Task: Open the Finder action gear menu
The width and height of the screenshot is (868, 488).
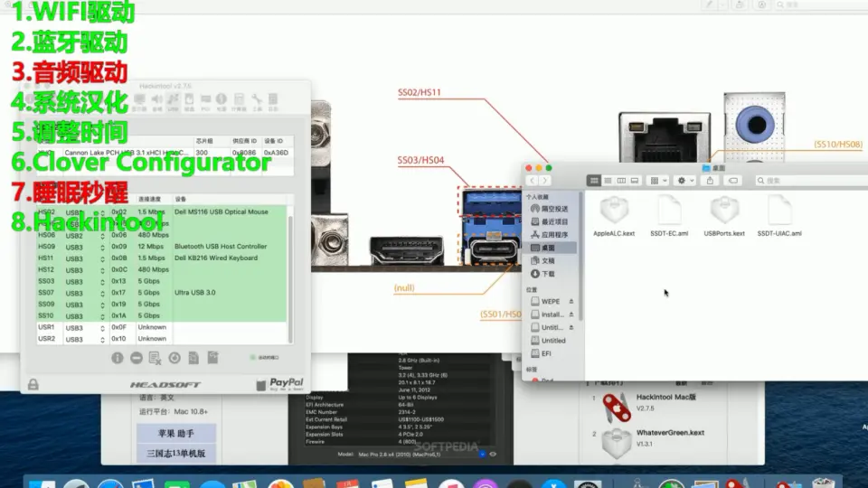Action: tap(685, 181)
